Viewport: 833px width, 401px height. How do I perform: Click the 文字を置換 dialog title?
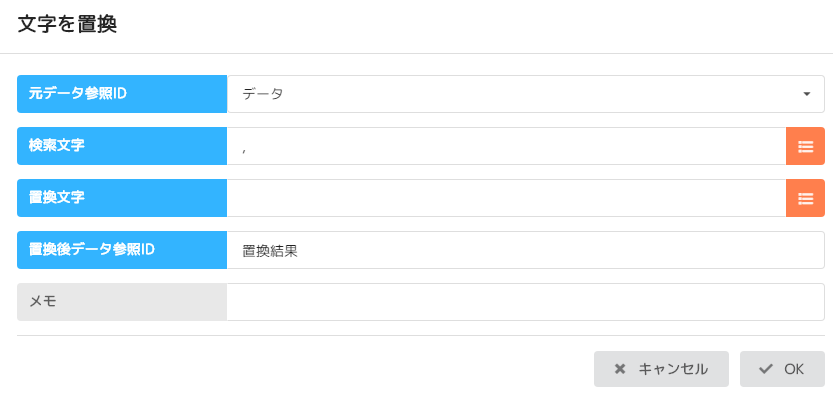(x=68, y=25)
